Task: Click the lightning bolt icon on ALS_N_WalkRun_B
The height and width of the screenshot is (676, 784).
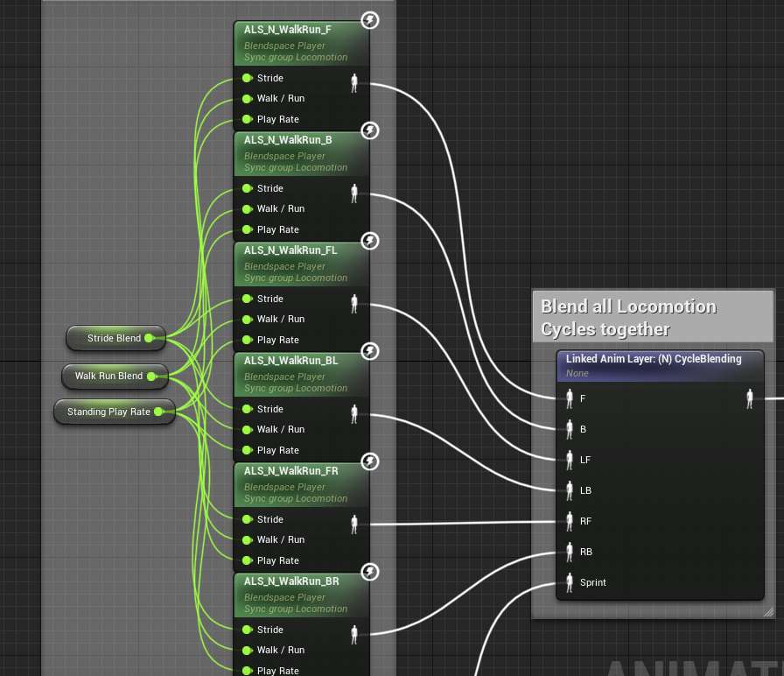Action: (x=368, y=130)
